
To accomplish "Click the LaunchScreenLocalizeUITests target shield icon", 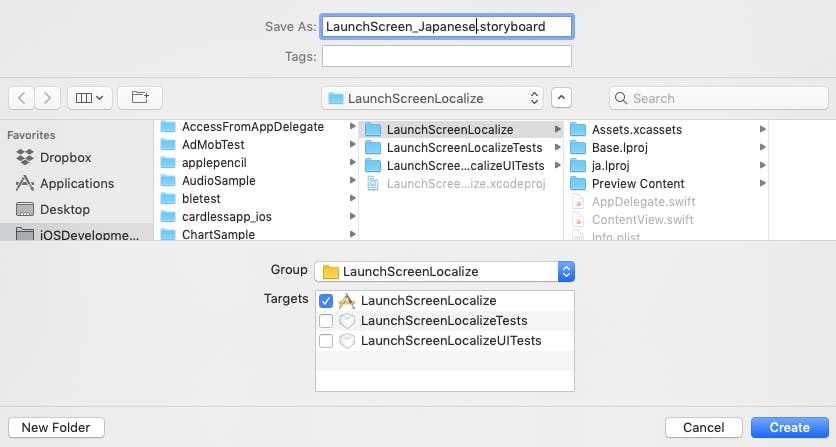I will 347,341.
